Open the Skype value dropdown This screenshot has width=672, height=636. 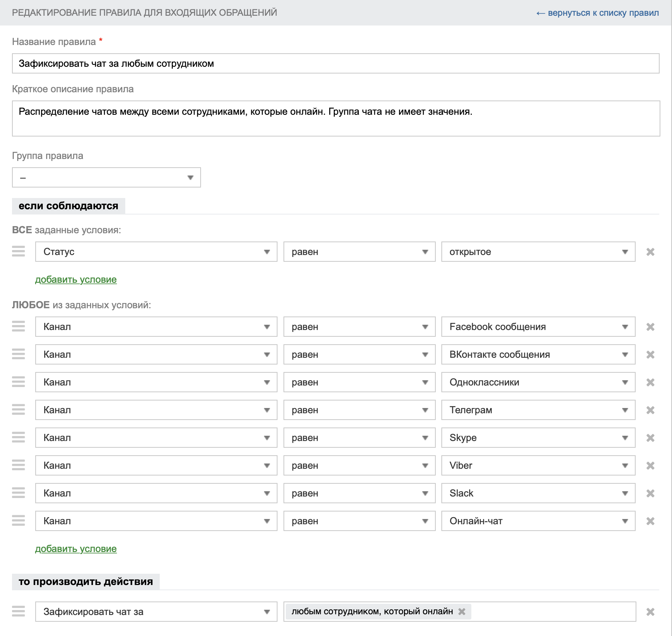point(538,438)
